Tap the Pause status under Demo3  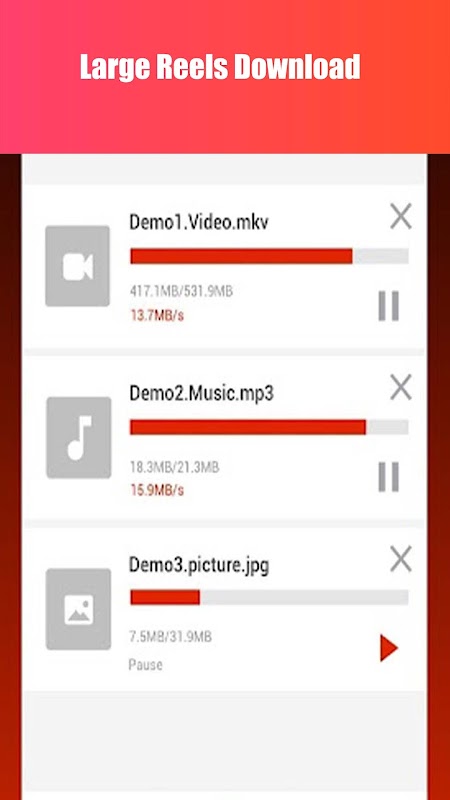tap(145, 665)
